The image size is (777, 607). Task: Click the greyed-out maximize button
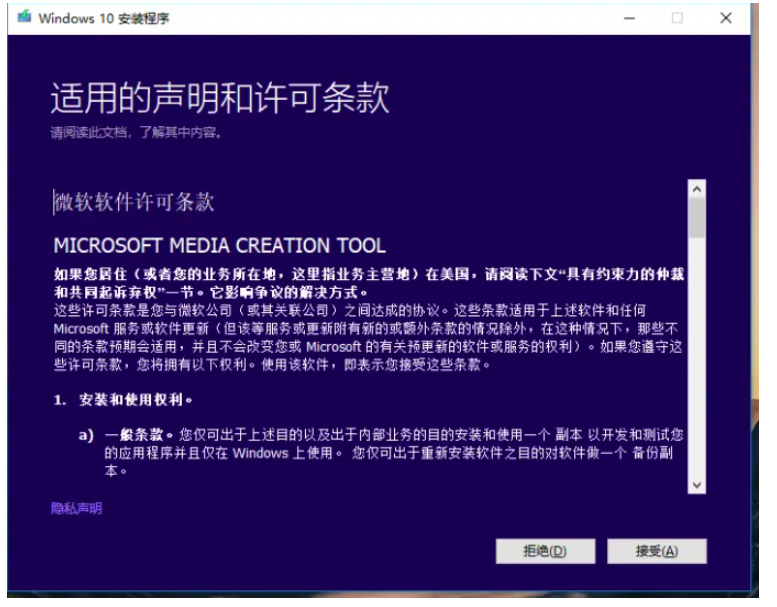point(677,18)
